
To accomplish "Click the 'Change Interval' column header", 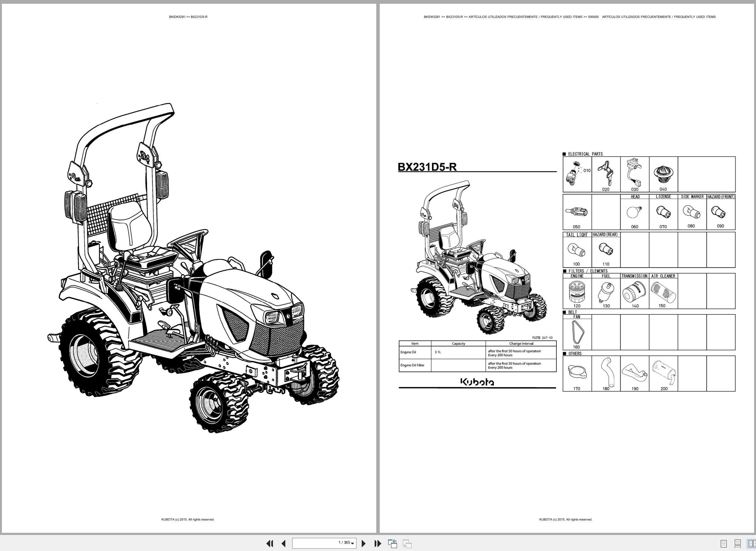I will tap(521, 344).
